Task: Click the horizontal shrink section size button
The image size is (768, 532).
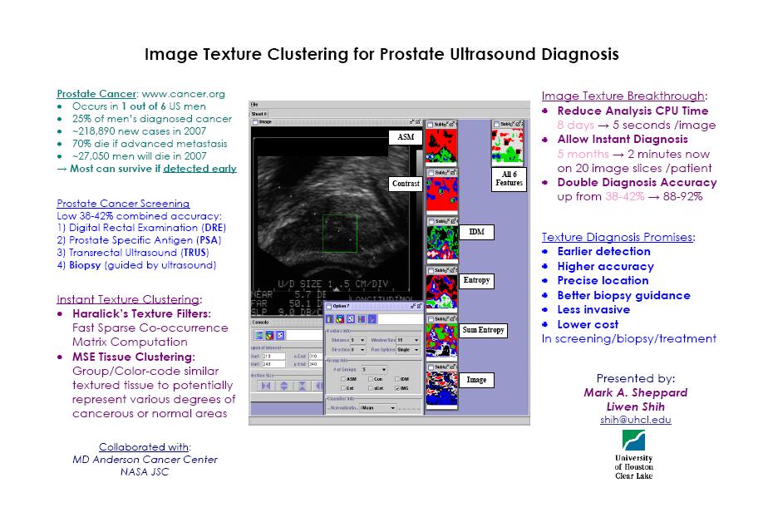Action: pyautogui.click(x=265, y=386)
